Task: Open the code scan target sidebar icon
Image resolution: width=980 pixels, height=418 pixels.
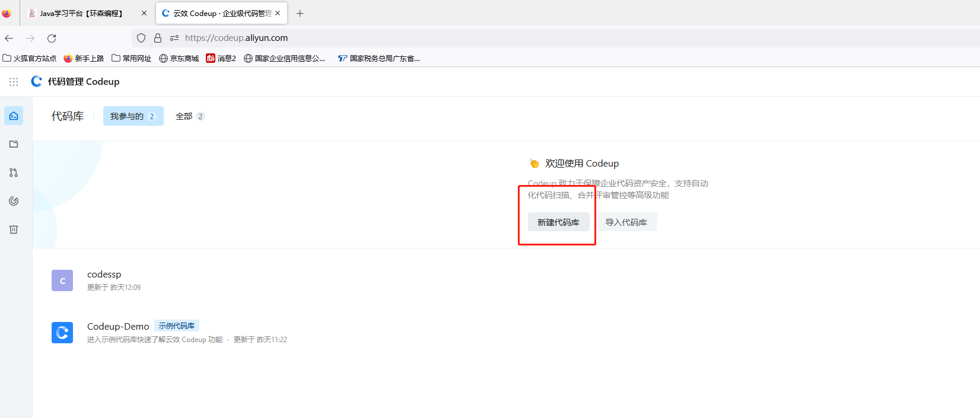Action: (14, 201)
